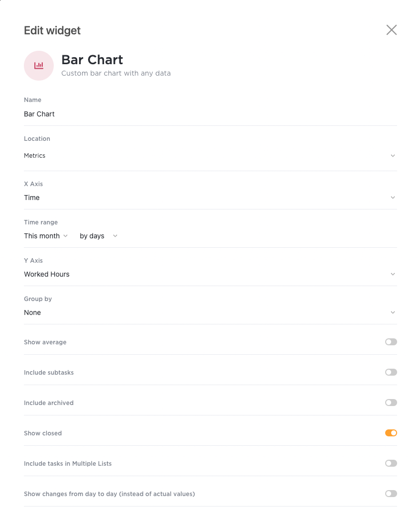Click chevron next to by days

[x=115, y=236]
